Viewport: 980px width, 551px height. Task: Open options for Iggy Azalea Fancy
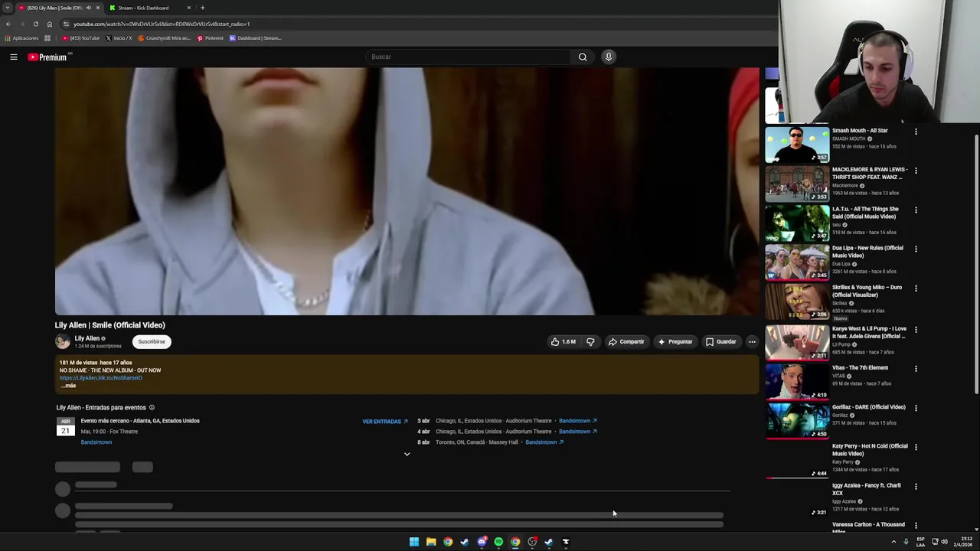click(x=916, y=486)
